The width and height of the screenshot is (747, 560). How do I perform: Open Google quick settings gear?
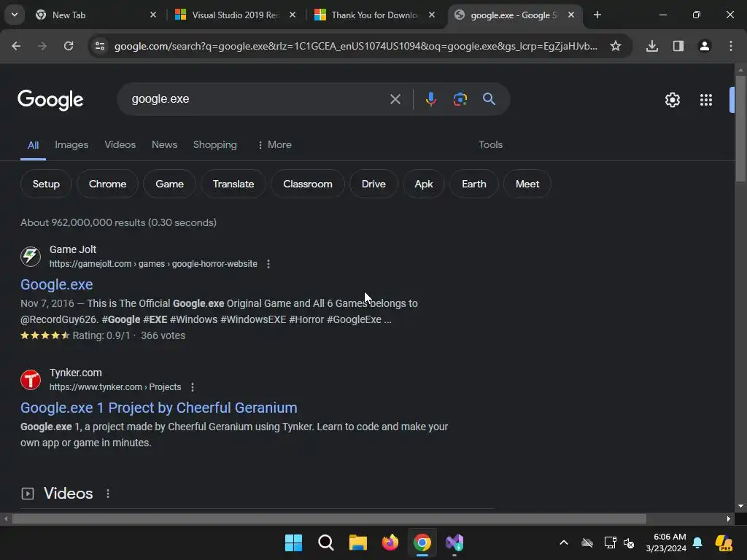672,99
